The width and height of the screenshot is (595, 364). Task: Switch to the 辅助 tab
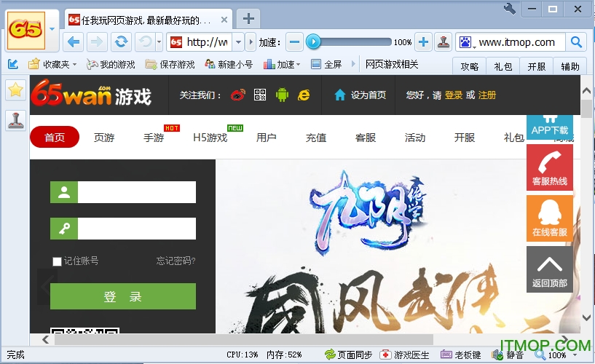[570, 66]
